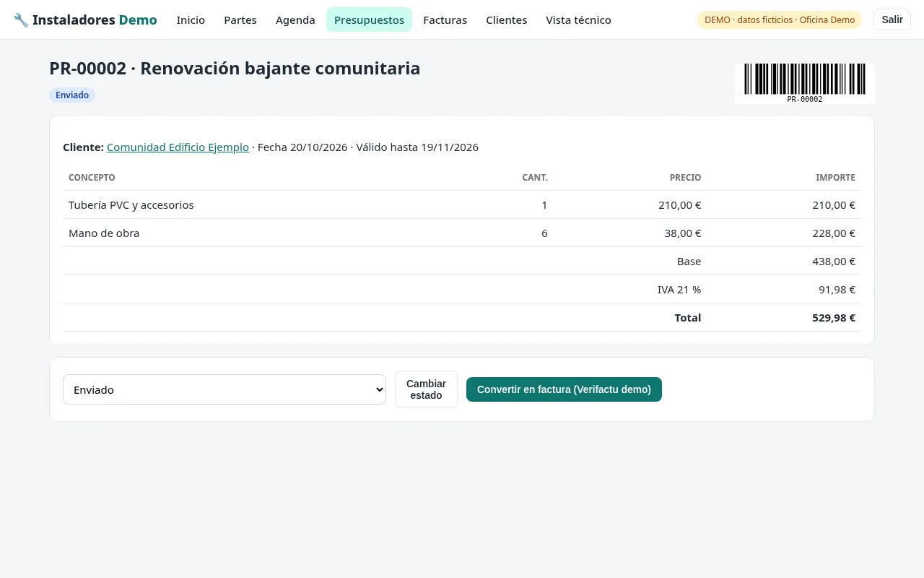Open the Instaladores Demo home brand link
The width and height of the screenshot is (924, 578).
click(x=85, y=20)
